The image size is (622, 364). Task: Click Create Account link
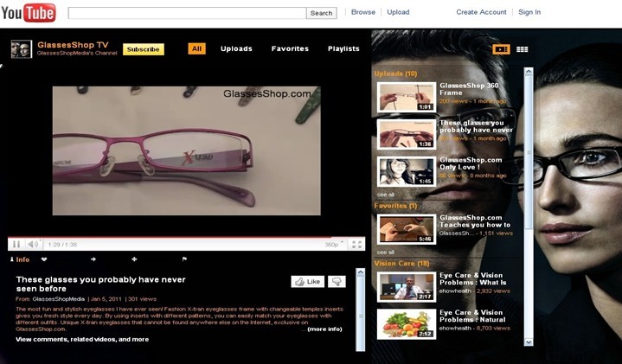click(481, 12)
